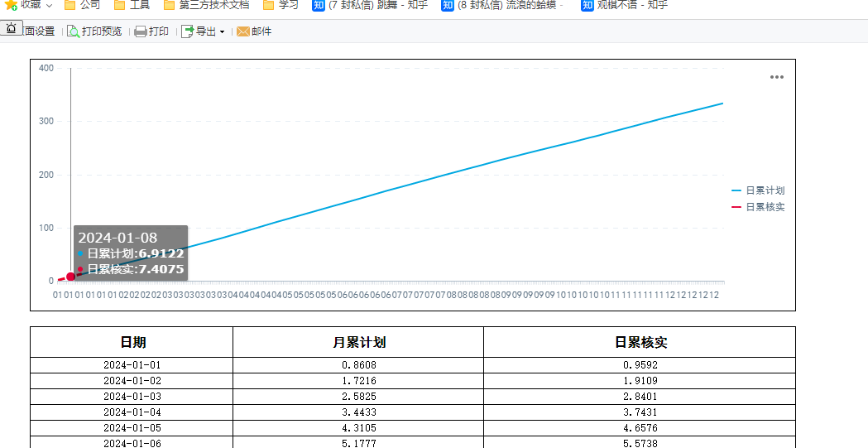
Task: Click the 导出 export icon
Action: 188,31
